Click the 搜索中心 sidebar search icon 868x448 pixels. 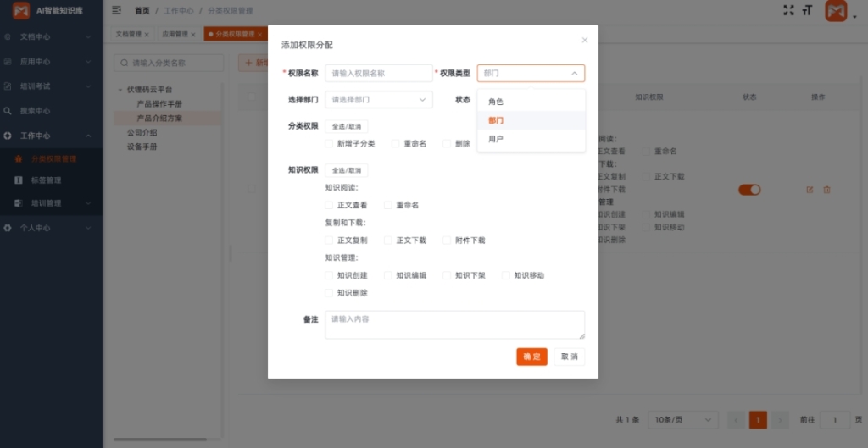[x=8, y=111]
